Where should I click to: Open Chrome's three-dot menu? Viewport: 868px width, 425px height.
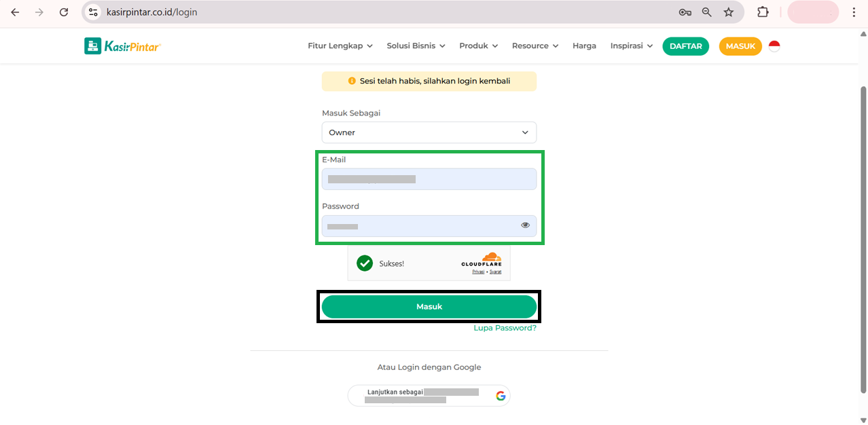pyautogui.click(x=854, y=12)
